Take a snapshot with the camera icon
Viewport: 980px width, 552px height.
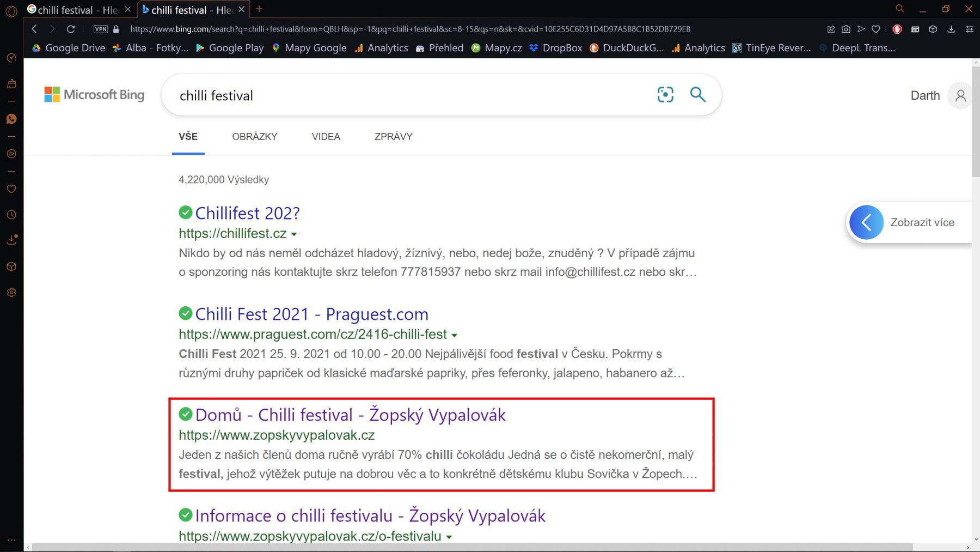point(846,29)
